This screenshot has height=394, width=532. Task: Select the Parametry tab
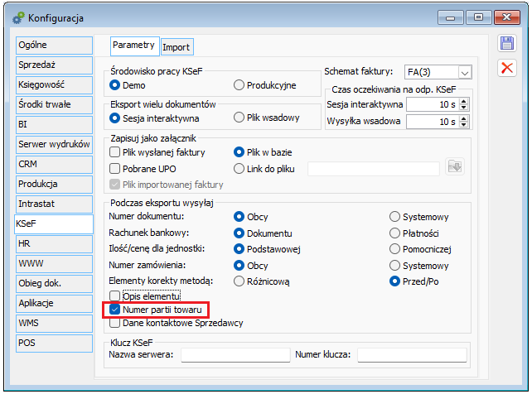(134, 46)
